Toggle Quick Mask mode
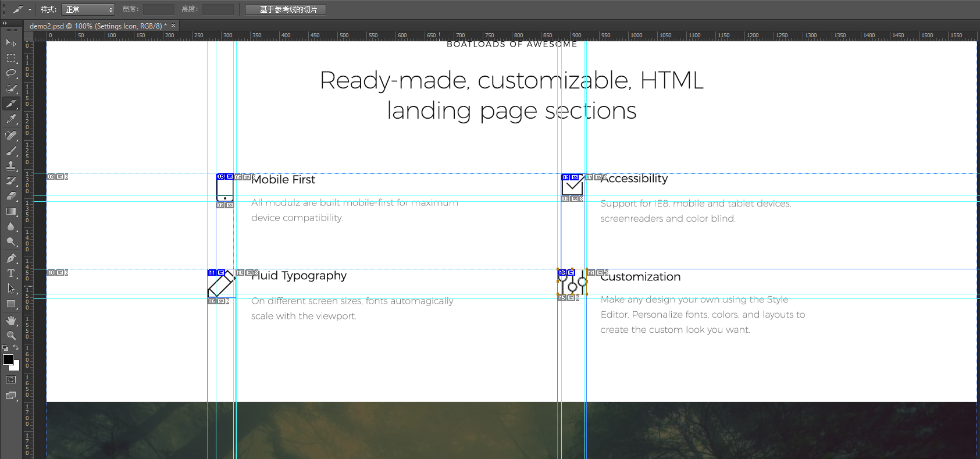The height and width of the screenshot is (459, 980). point(11,380)
